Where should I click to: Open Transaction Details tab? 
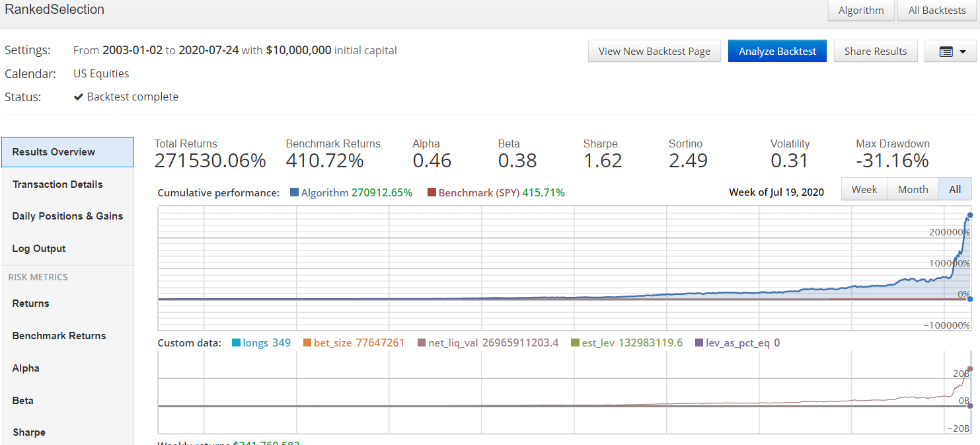pyautogui.click(x=57, y=184)
